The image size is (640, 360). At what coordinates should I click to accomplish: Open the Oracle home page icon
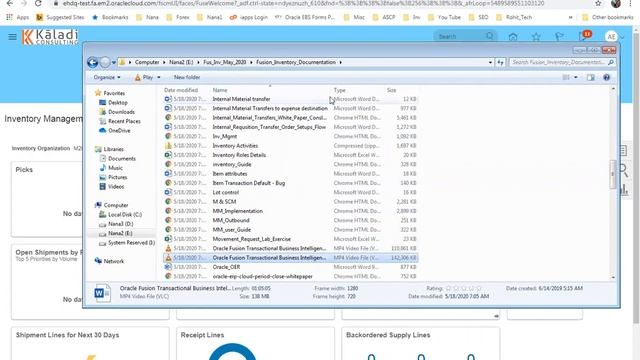click(x=513, y=37)
